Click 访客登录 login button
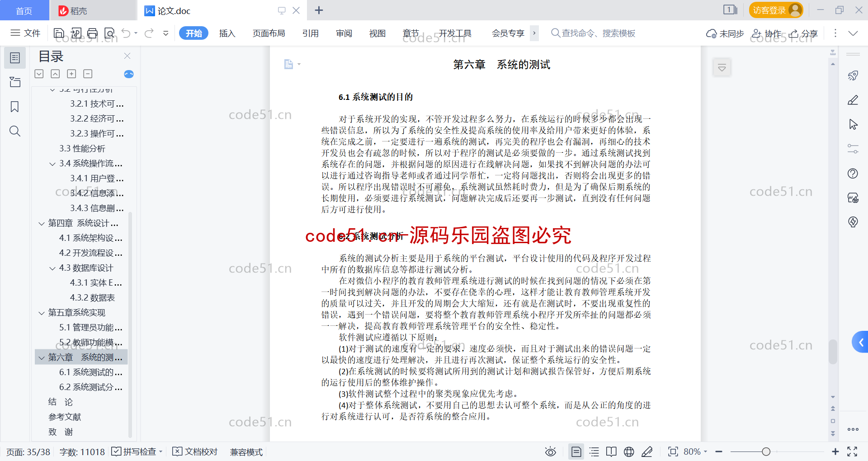868x461 pixels. (776, 10)
